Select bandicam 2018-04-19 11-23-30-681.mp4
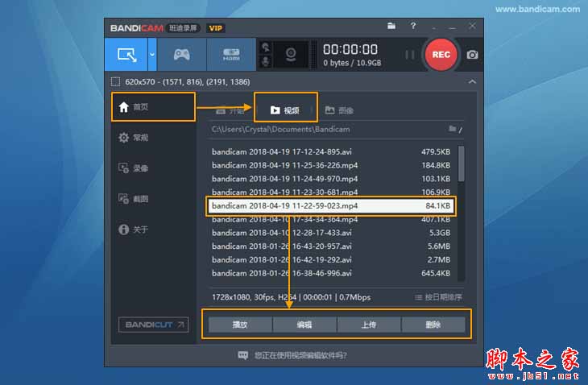 click(x=331, y=192)
